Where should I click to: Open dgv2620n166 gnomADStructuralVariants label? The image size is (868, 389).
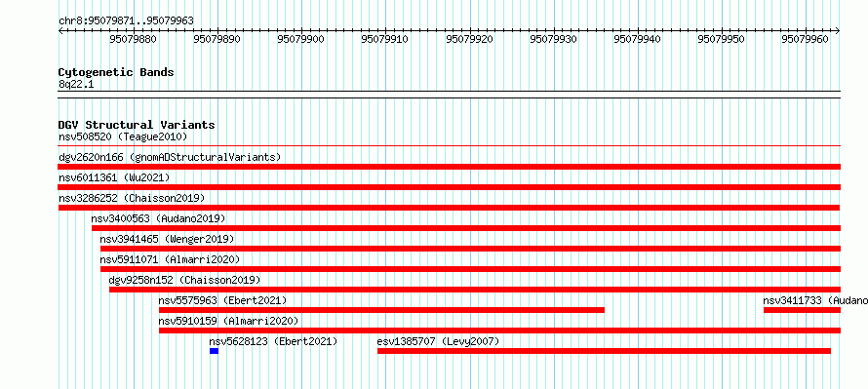(170, 157)
